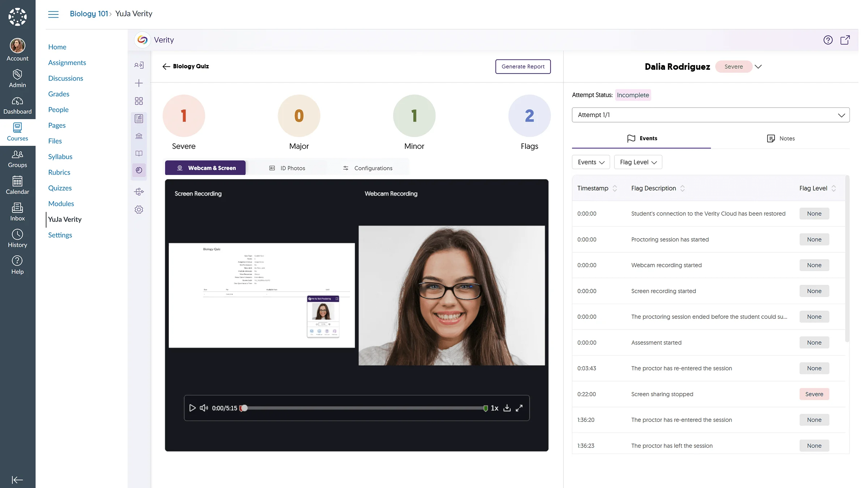This screenshot has height=488, width=868.
Task: Open the Verity assessment results icon
Action: (x=139, y=119)
